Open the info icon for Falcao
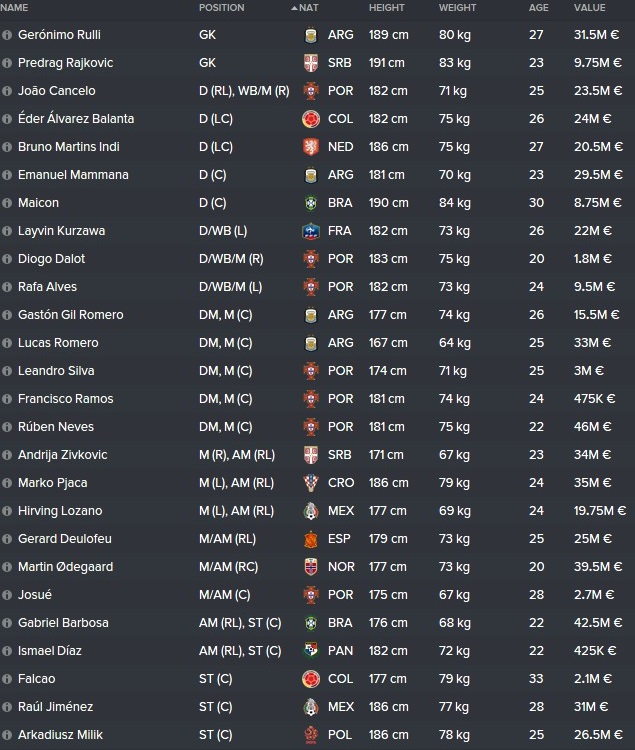Viewport: 635px width, 750px height. pyautogui.click(x=7, y=679)
